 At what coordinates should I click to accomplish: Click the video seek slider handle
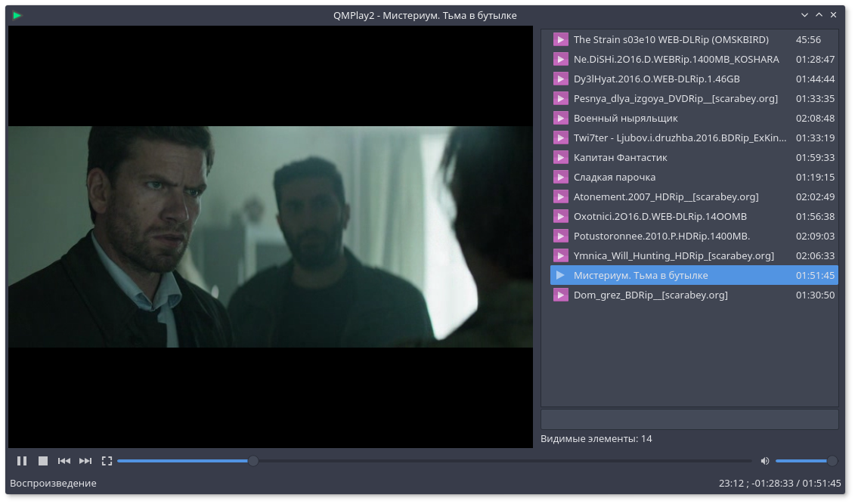click(x=253, y=461)
